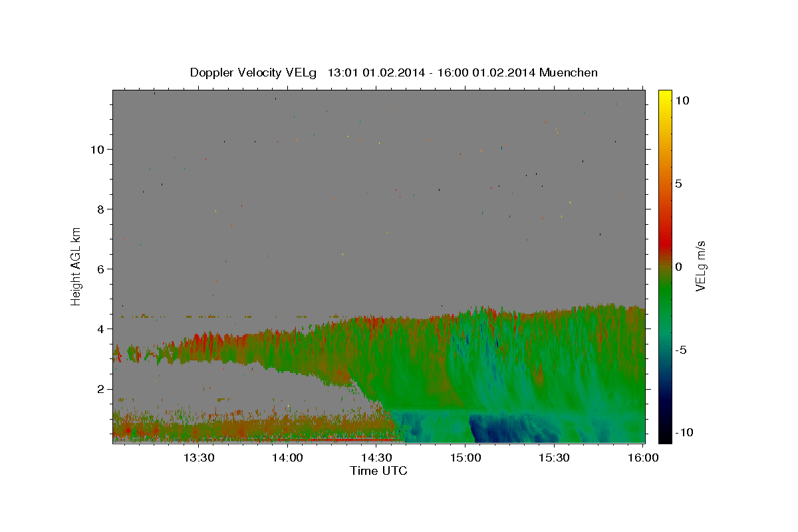The width and height of the screenshot is (798, 532).
Task: Click the 'VELg m/s' colorbar label
Action: (x=700, y=266)
